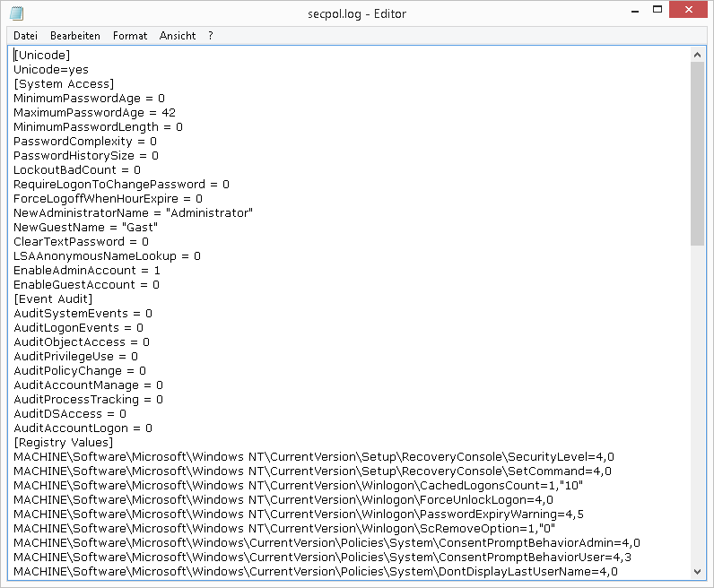The height and width of the screenshot is (588, 714).
Task: Click the [Registry Values] section header
Action: 63,443
